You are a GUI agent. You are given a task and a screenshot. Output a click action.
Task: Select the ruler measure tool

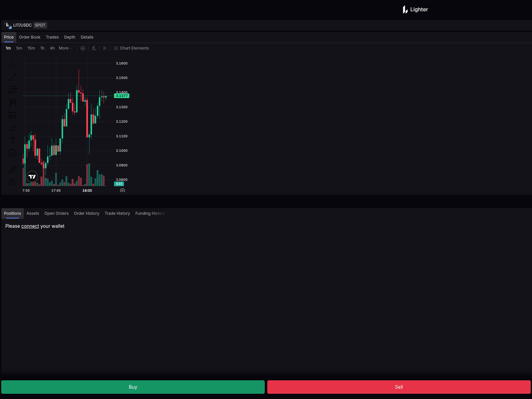tap(13, 170)
